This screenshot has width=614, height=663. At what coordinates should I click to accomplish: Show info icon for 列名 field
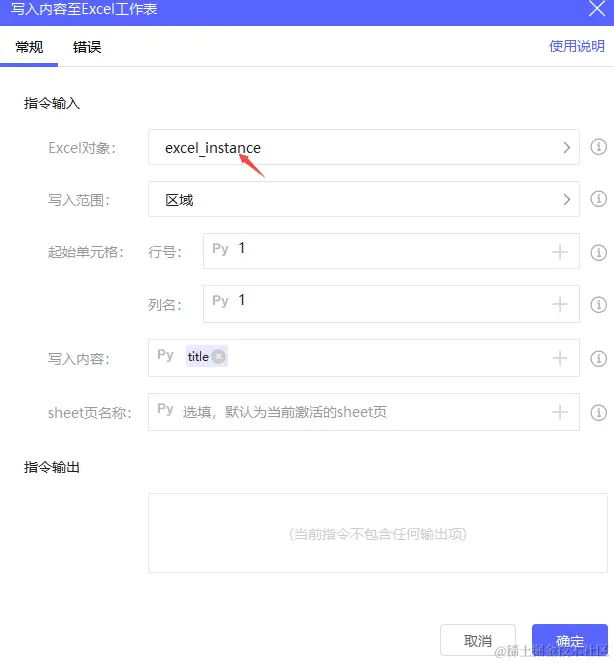(x=598, y=304)
